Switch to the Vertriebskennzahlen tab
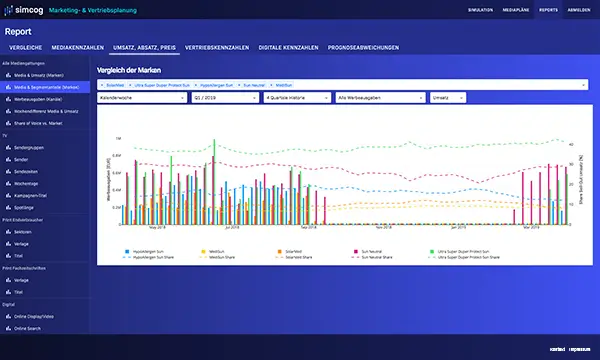 tap(217, 47)
